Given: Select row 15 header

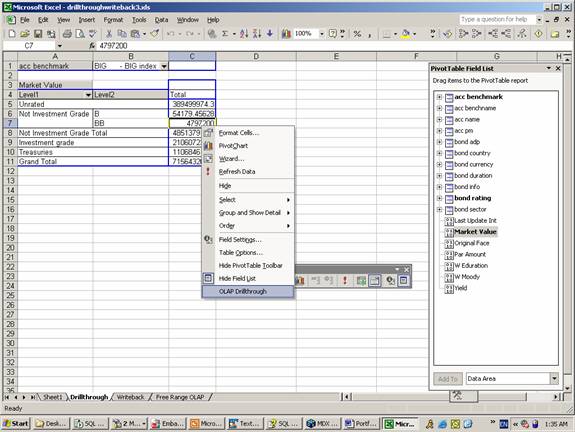Looking at the screenshot, I should 10,200.
